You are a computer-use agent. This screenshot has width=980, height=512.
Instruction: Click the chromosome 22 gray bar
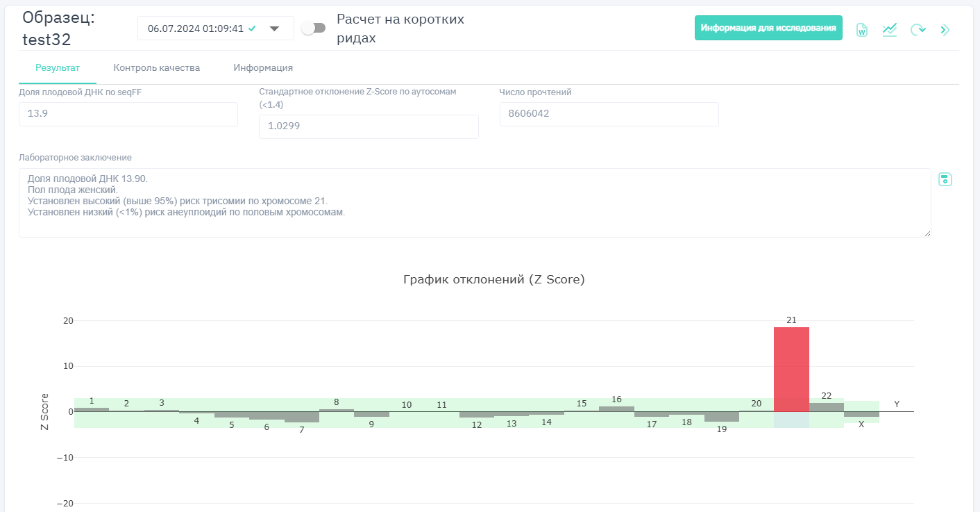tap(826, 407)
